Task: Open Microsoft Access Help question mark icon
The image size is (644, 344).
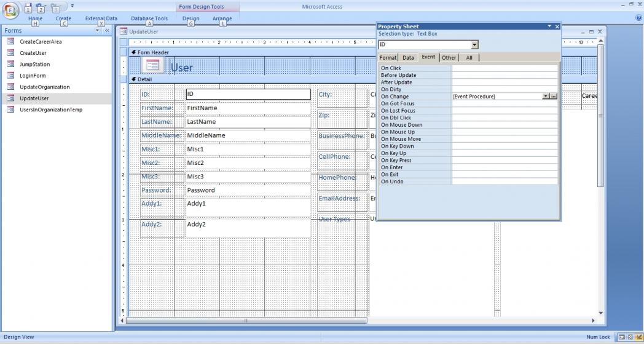Action: click(638, 18)
